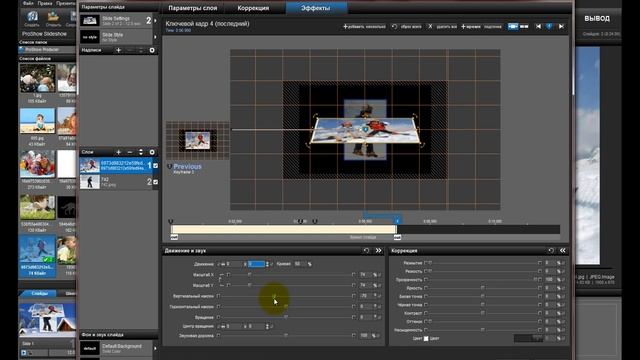
Task: Reset the Коррекция panel
Action: pyautogui.click(x=551, y=251)
